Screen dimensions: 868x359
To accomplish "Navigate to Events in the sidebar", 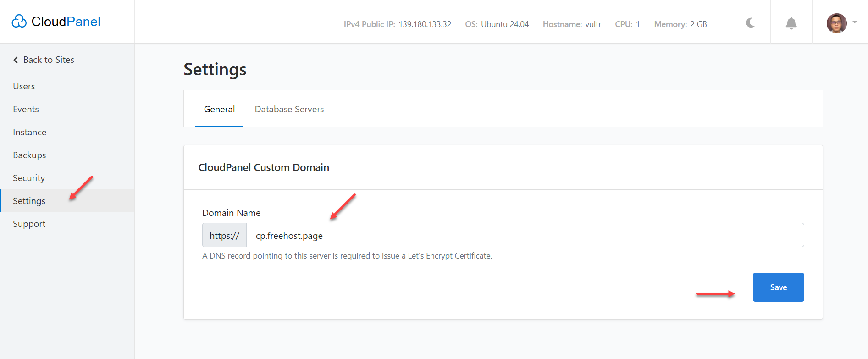I will [x=26, y=109].
